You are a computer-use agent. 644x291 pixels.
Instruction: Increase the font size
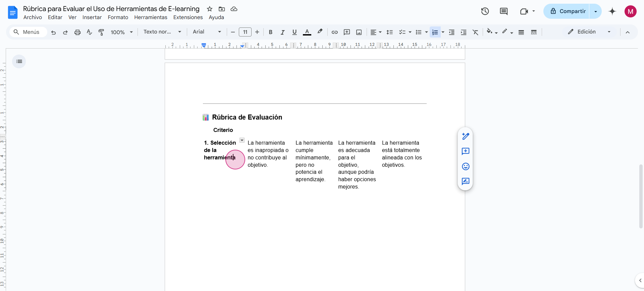coord(257,32)
